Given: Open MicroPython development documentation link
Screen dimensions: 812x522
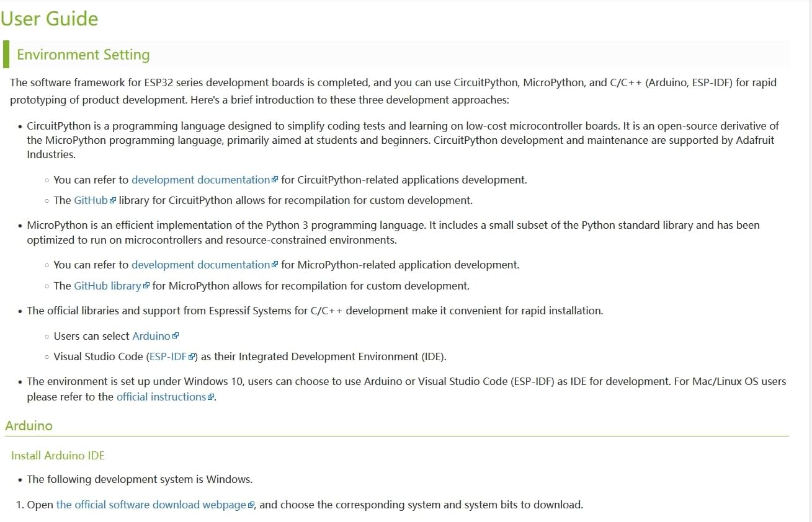Looking at the screenshot, I should tap(200, 265).
